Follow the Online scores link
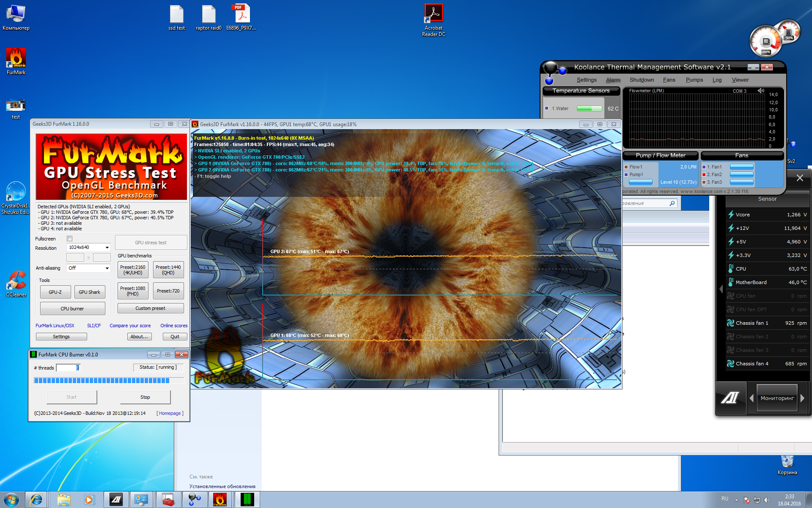812x508 pixels. coord(173,326)
